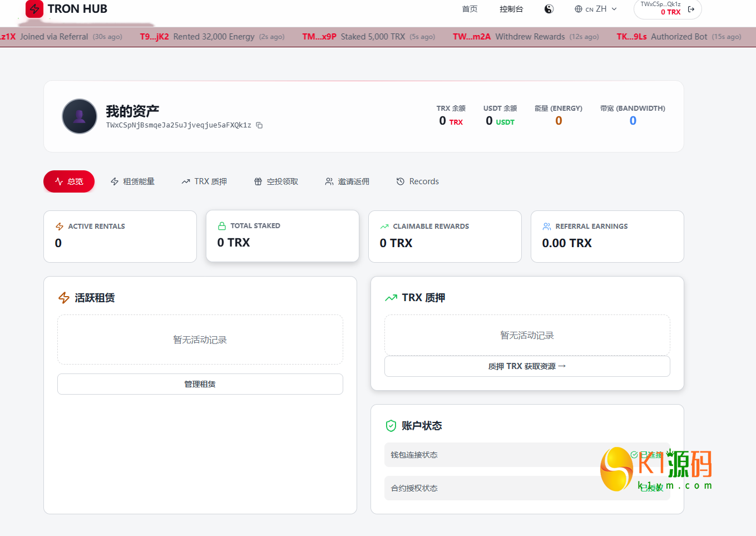Open the 首页 nav link
756x536 pixels.
point(470,9)
